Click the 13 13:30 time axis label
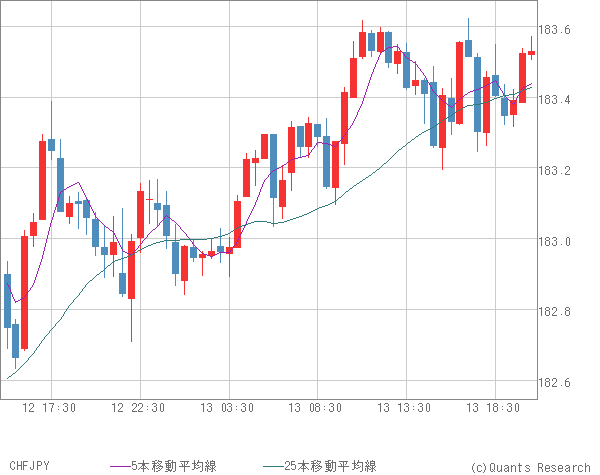Screen dimensions: 600x475 (x=404, y=408)
